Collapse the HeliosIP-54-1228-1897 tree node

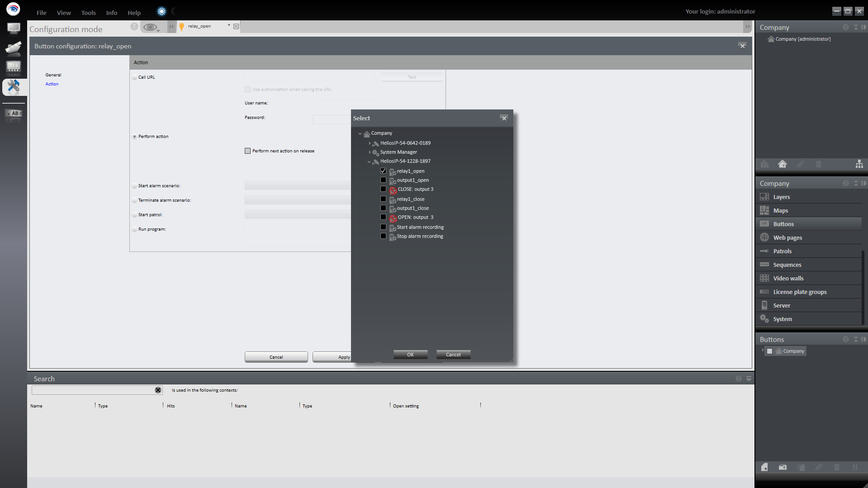[x=369, y=161]
